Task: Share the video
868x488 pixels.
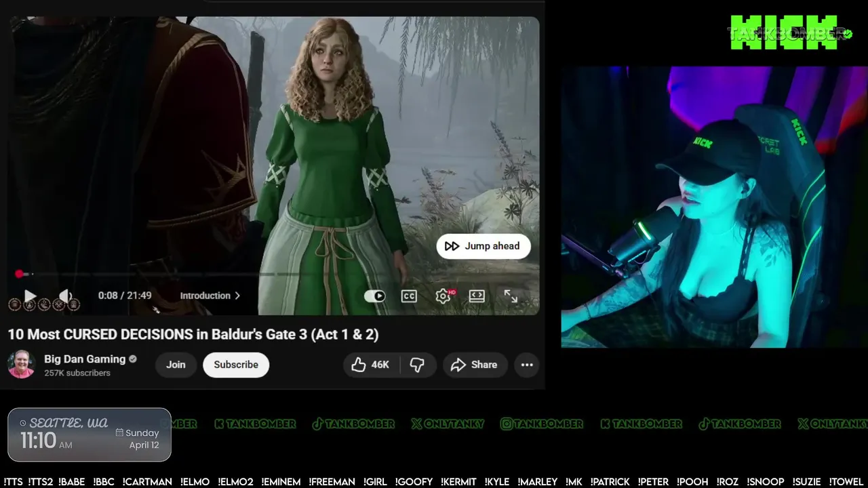Action: (x=475, y=365)
